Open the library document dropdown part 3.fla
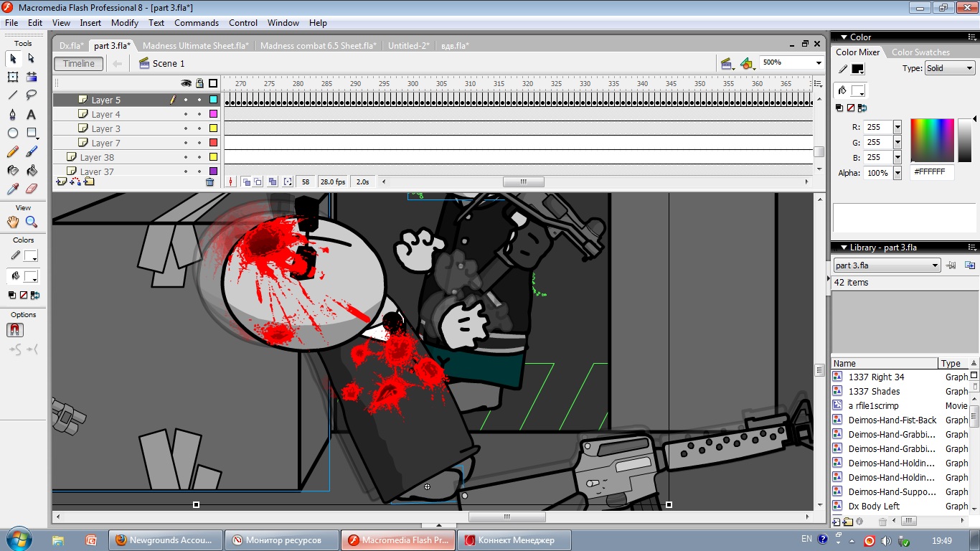The height and width of the screenshot is (551, 980). (x=887, y=265)
